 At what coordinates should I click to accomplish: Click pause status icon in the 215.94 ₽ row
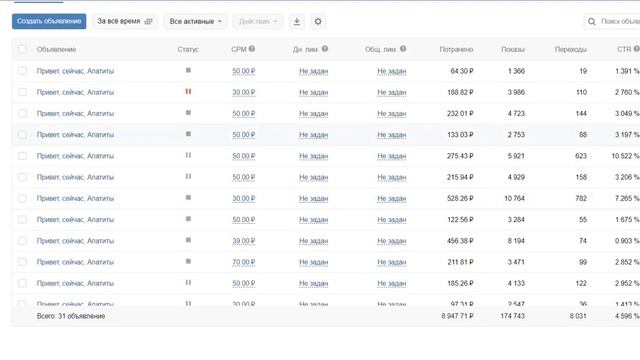coord(188,176)
